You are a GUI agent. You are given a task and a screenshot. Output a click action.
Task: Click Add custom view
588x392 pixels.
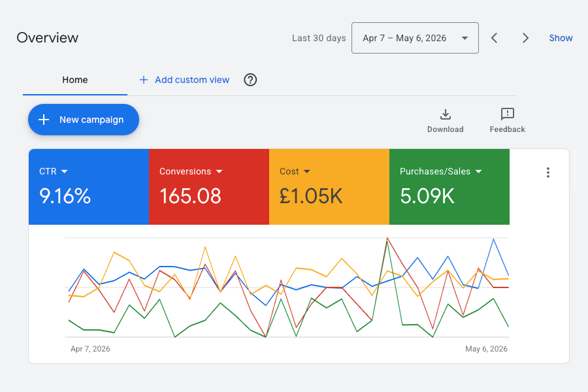click(x=184, y=80)
